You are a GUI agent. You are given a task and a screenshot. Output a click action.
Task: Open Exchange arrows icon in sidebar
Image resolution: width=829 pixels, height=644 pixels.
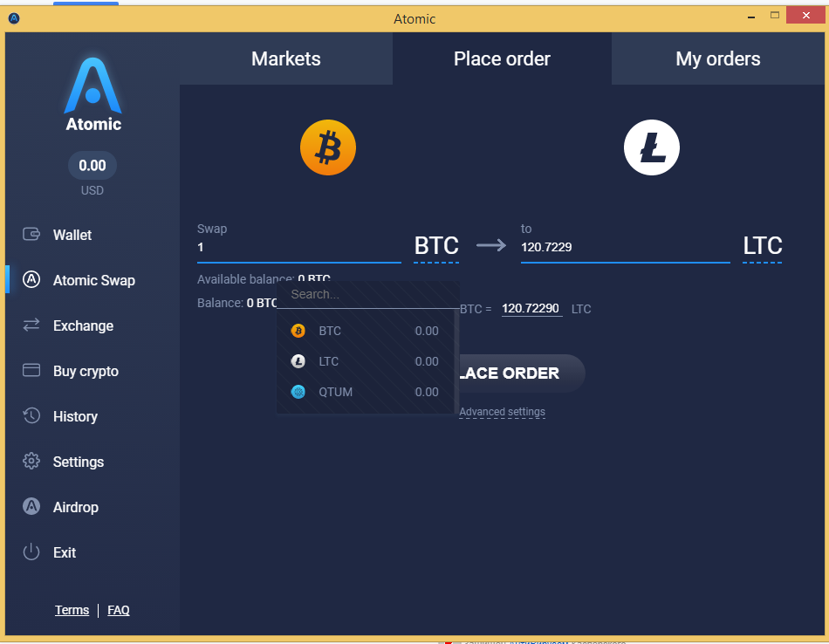coord(31,325)
